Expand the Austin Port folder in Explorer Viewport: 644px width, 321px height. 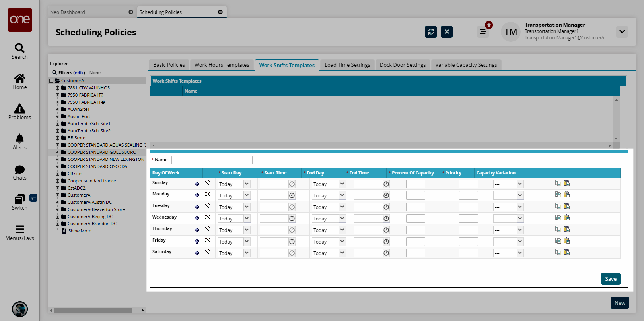(x=58, y=117)
